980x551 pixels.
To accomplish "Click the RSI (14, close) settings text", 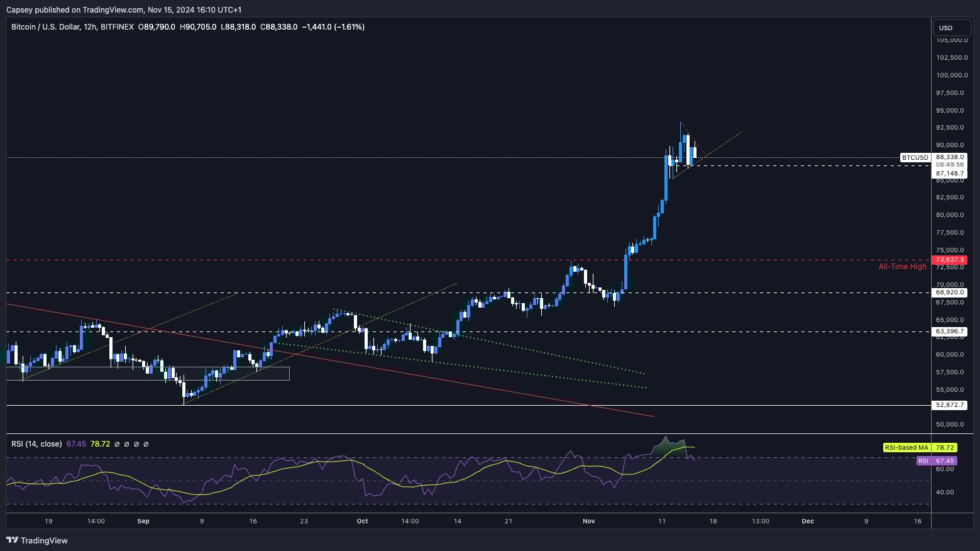I will (35, 444).
